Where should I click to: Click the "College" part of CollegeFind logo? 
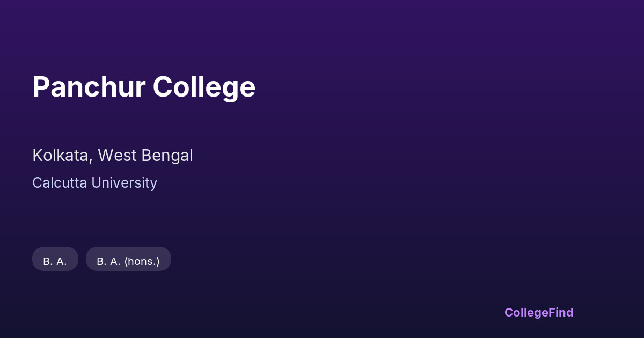[526, 312]
